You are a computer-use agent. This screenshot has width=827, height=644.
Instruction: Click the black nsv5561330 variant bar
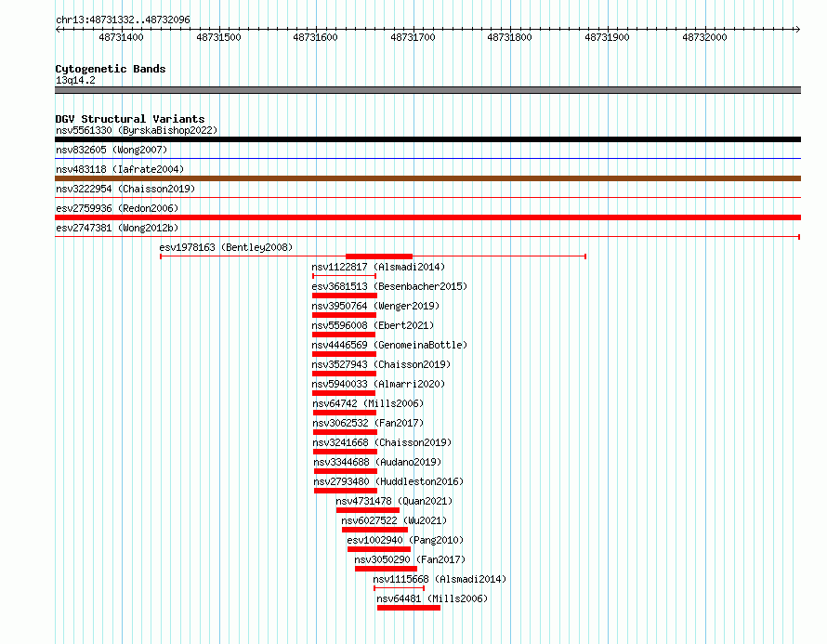tap(427, 139)
